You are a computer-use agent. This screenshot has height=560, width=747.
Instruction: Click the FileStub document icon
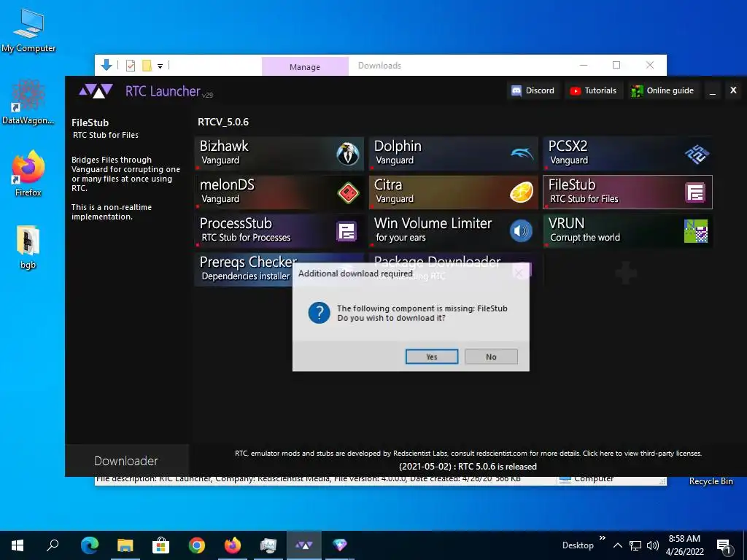695,192
